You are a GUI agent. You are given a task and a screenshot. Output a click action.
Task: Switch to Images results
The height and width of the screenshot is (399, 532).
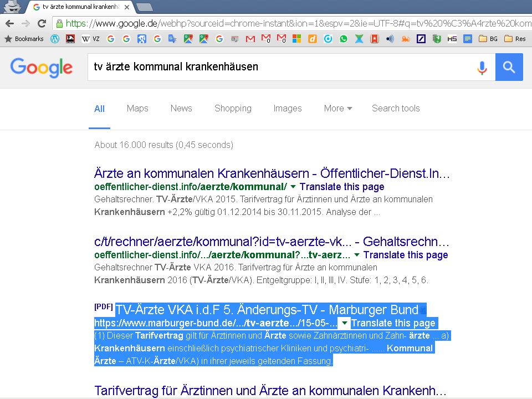(x=288, y=108)
